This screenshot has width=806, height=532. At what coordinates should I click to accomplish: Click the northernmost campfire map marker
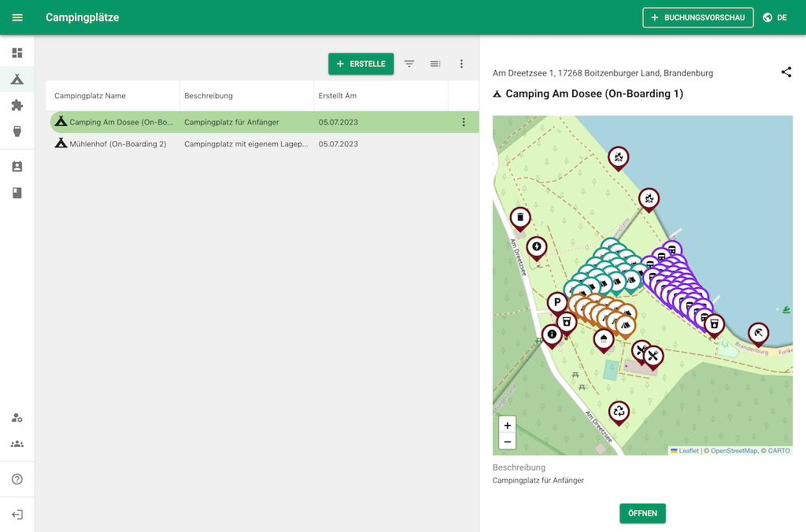tap(619, 159)
